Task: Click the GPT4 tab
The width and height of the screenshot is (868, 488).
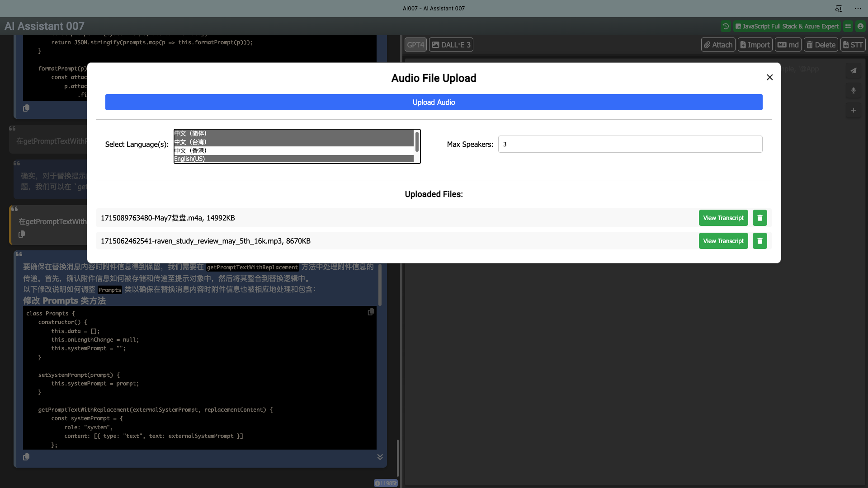Action: [x=415, y=45]
